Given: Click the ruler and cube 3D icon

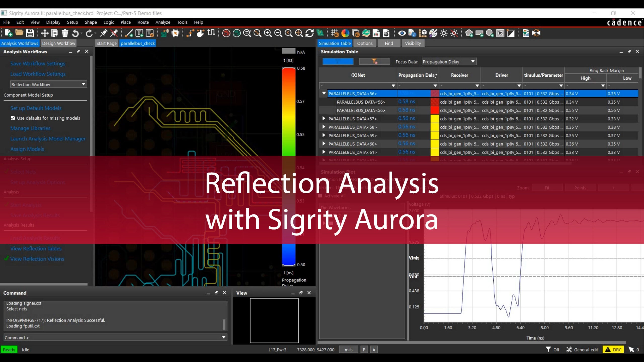Looking at the screenshot, I should coord(423,33).
